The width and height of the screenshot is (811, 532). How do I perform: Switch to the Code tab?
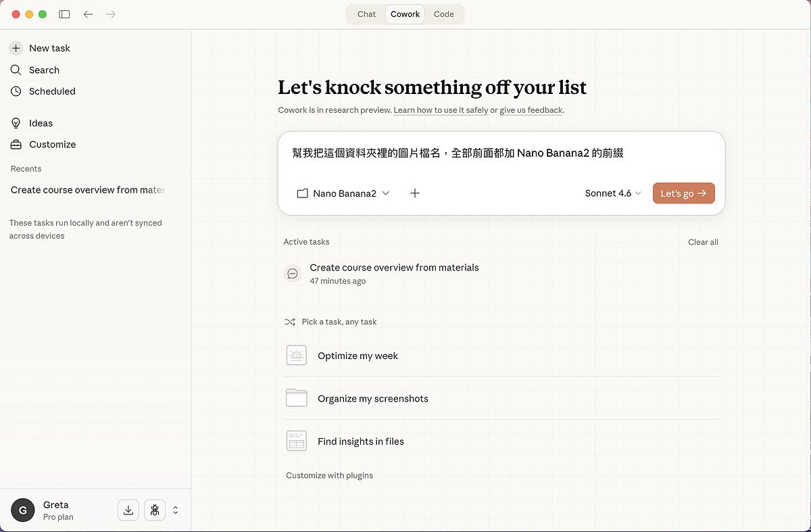443,14
